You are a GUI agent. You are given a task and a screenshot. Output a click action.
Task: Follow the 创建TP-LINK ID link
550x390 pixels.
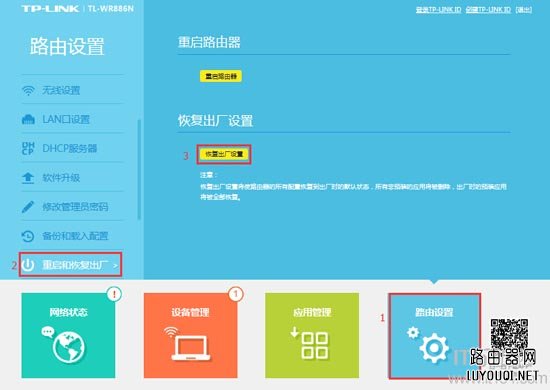[x=488, y=10]
